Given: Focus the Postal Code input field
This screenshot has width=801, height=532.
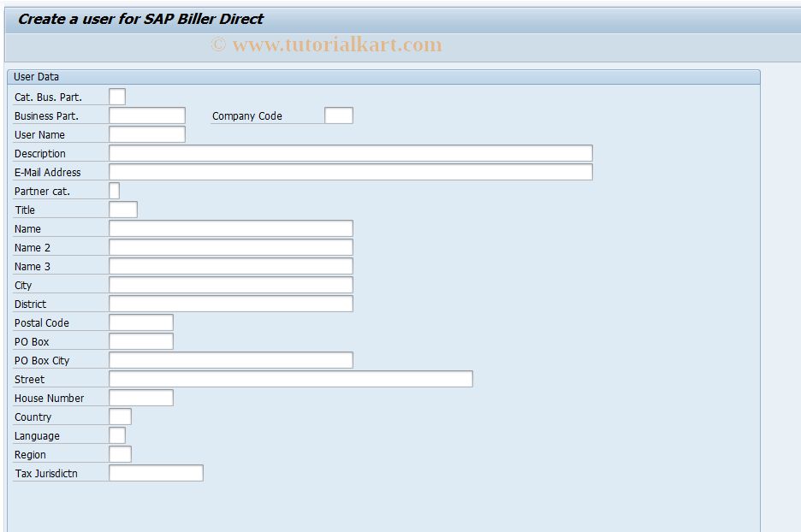Looking at the screenshot, I should coord(141,322).
